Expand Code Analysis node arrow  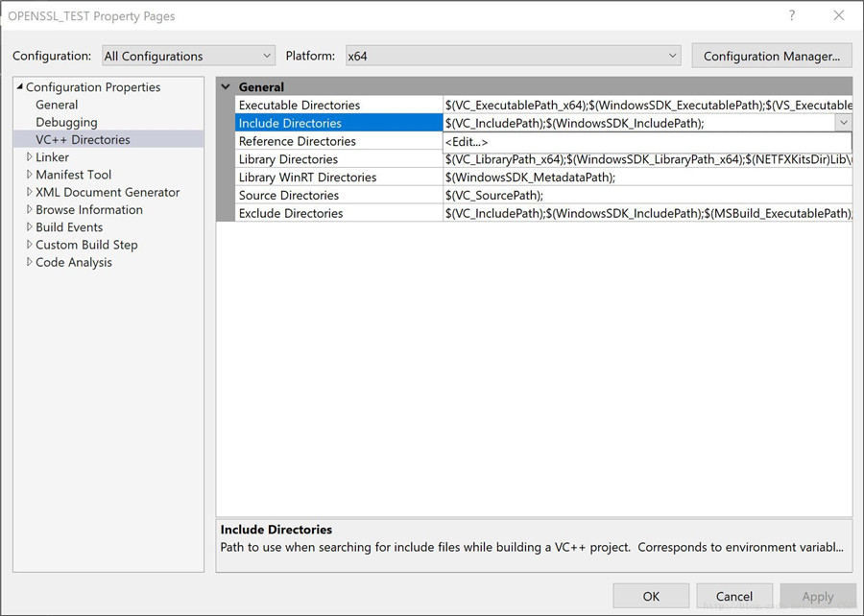29,262
